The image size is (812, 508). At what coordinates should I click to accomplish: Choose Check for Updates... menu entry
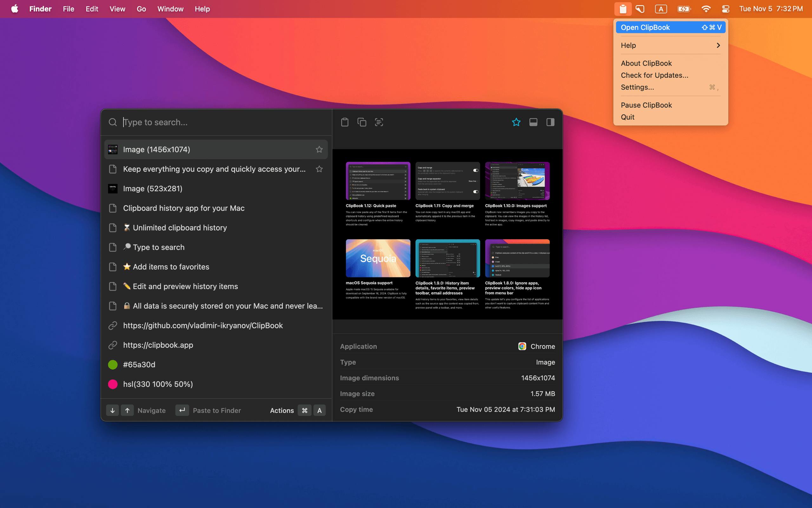pos(671,75)
